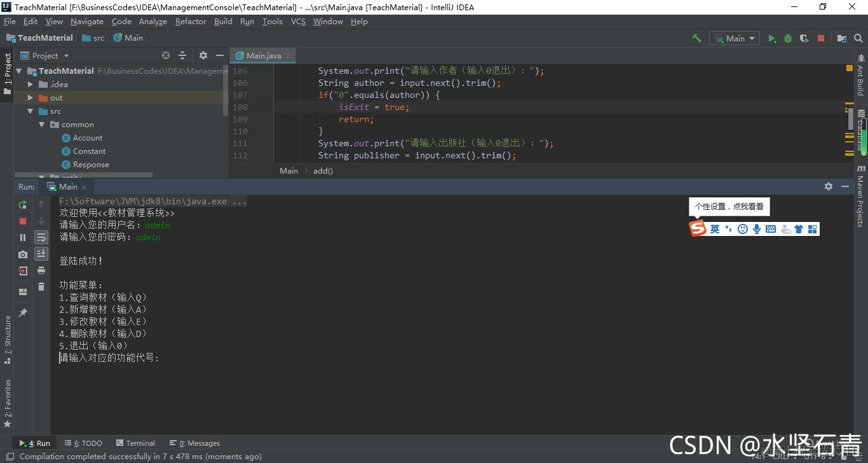Close the Main.java editor tab
The height and width of the screenshot is (463, 868).
coord(288,56)
